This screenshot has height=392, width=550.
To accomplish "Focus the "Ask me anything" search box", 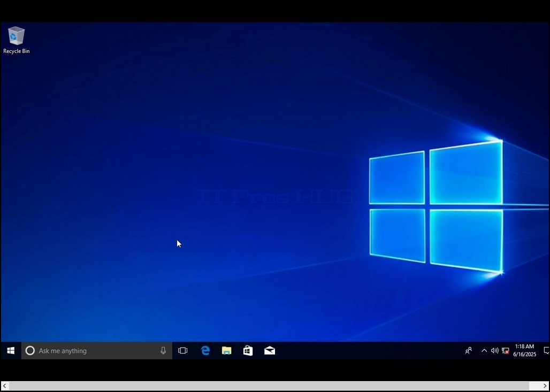I will (97, 351).
